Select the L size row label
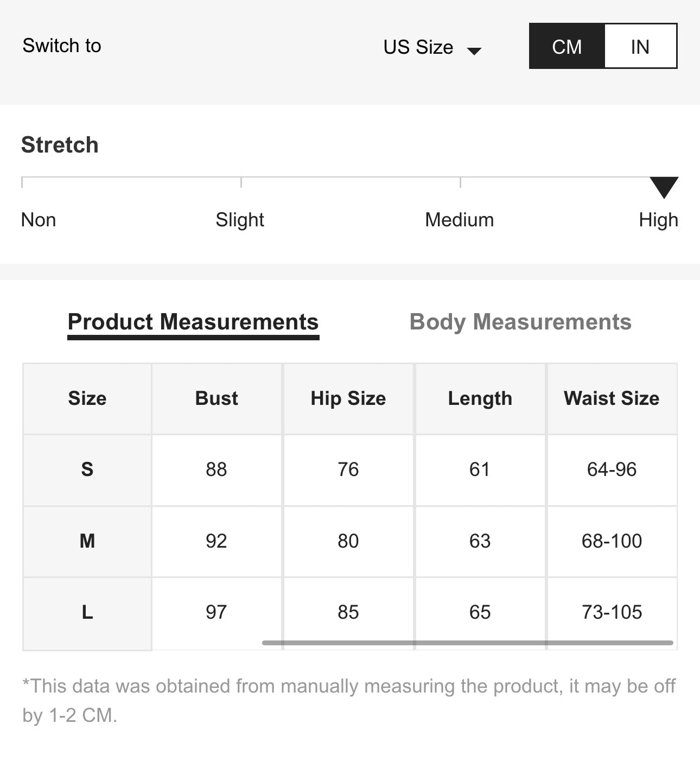This screenshot has height=768, width=700. tap(87, 612)
